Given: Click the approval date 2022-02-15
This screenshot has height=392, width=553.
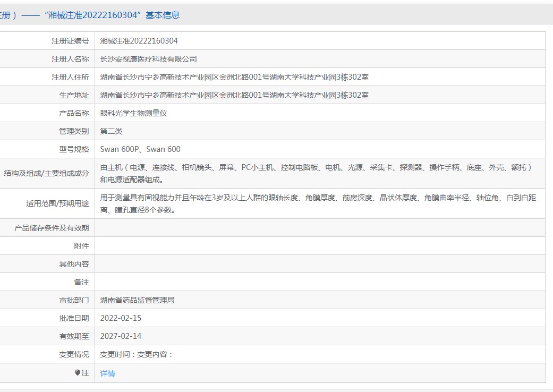Looking at the screenshot, I should click(121, 318).
